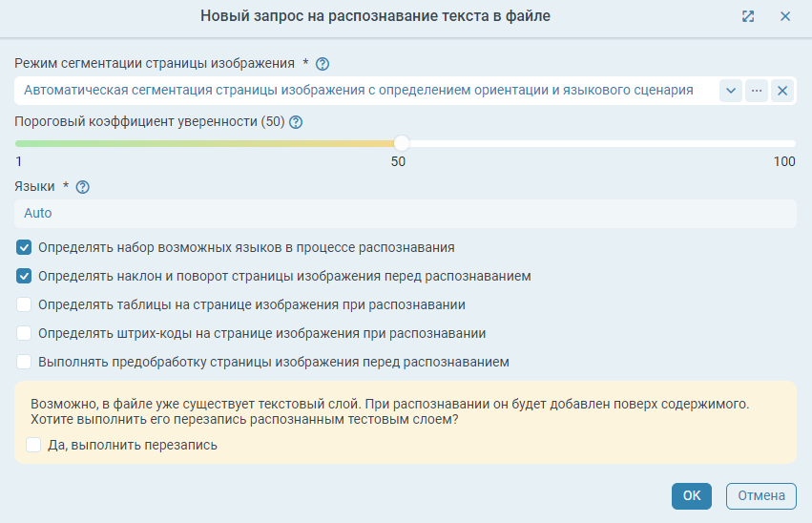Click the Отмена button
This screenshot has height=523, width=812.
[x=760, y=495]
